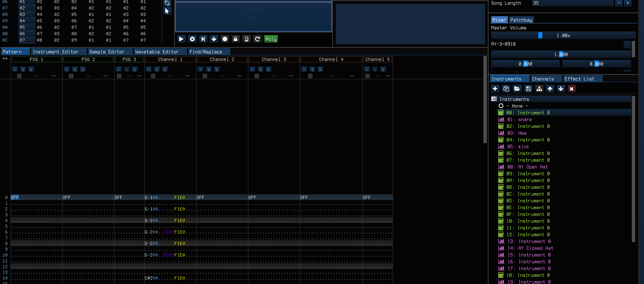The height and width of the screenshot is (284, 644).
Task: Add a new instrument with the plus icon
Action: (x=495, y=89)
